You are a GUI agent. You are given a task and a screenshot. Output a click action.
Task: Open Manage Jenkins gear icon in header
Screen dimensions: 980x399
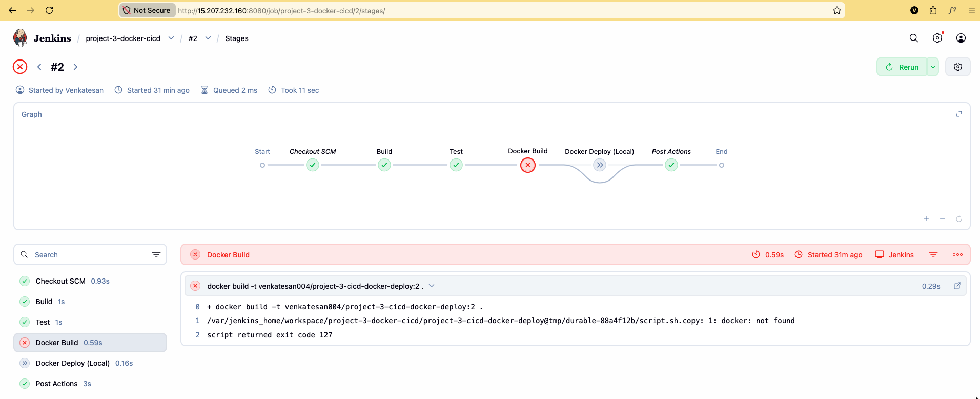pyautogui.click(x=937, y=38)
